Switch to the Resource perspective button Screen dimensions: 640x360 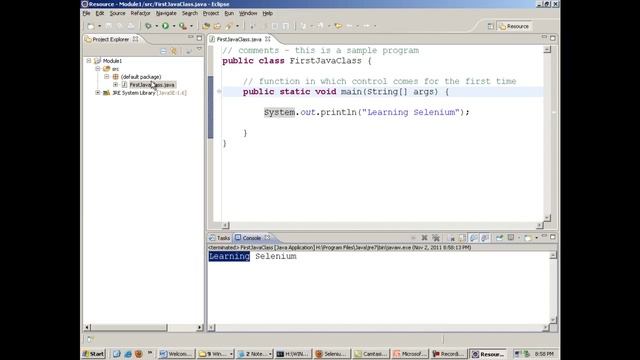click(x=514, y=26)
